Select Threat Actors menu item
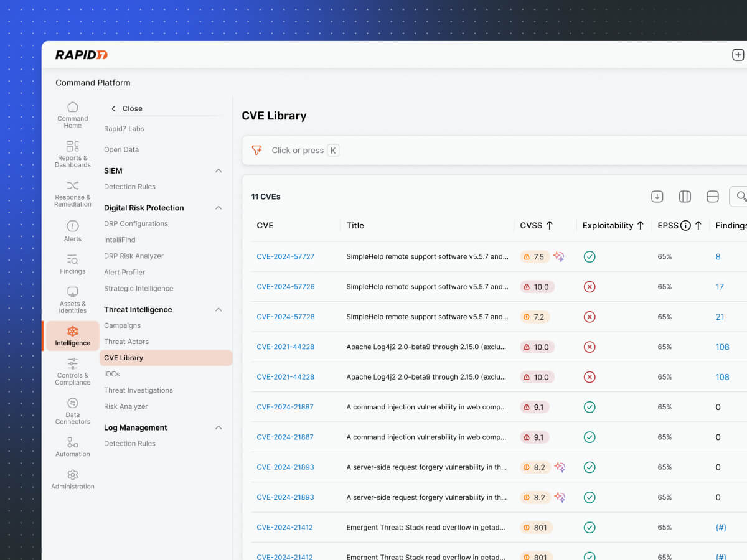The width and height of the screenshot is (747, 560). point(126,342)
